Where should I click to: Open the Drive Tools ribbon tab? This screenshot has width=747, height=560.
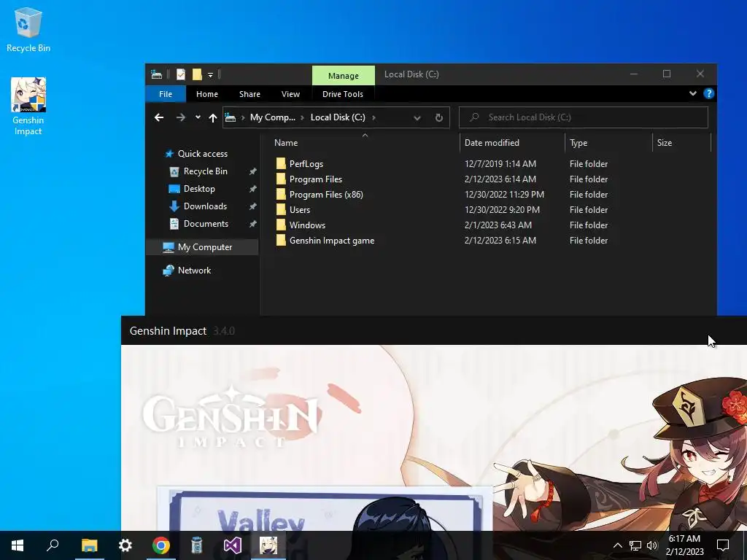343,94
